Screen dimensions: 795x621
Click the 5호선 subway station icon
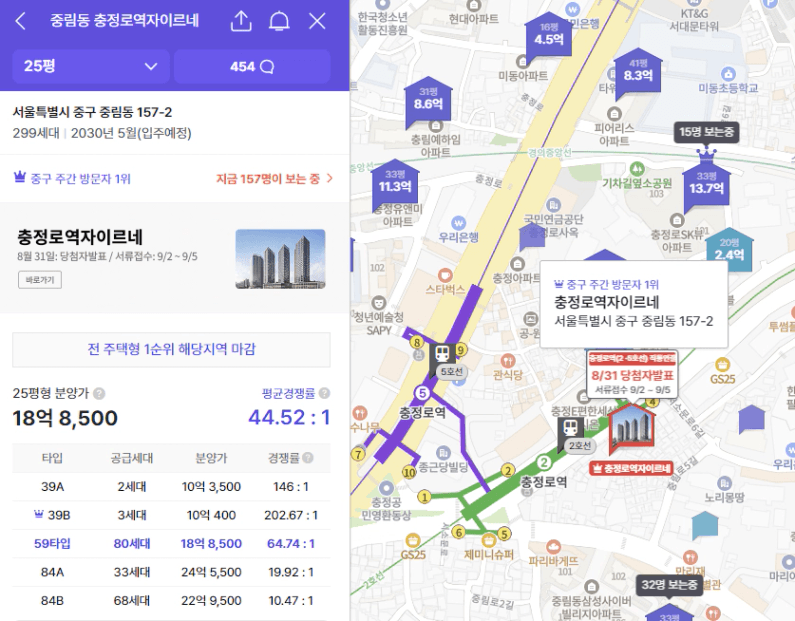coord(442,354)
